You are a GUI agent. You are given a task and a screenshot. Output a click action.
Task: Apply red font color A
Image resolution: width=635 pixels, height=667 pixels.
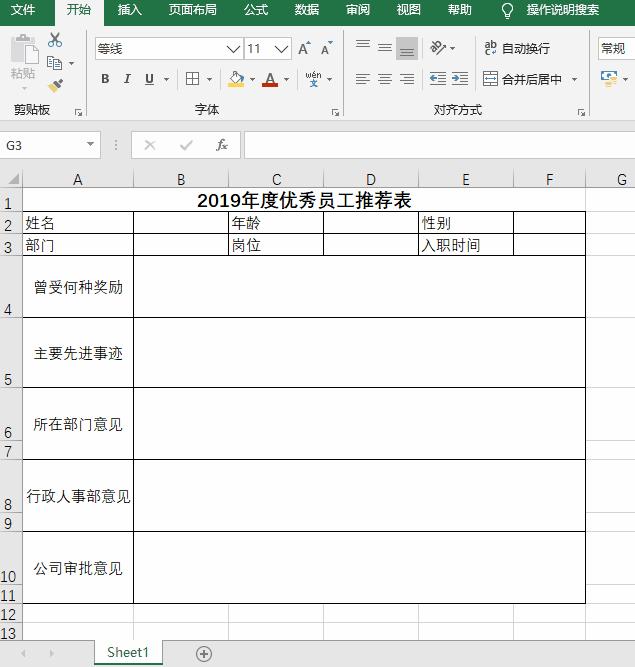(270, 79)
